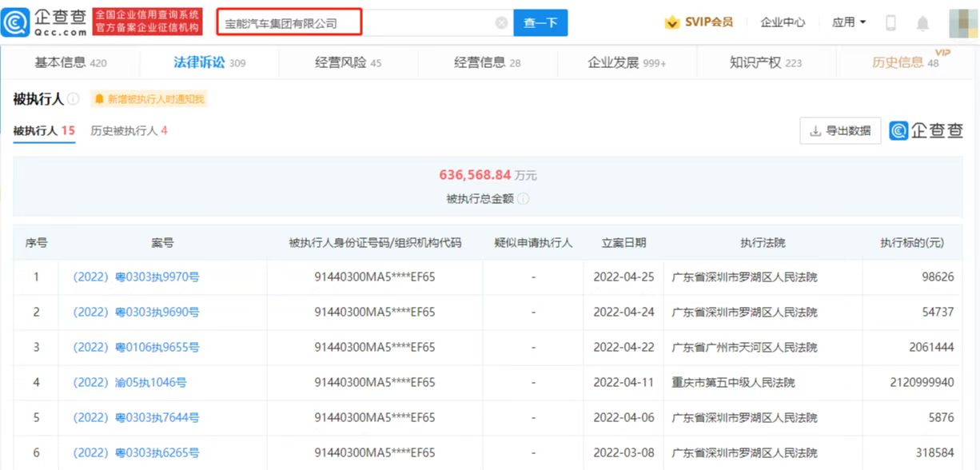Switch to 法律诉讼 tab

[209, 62]
